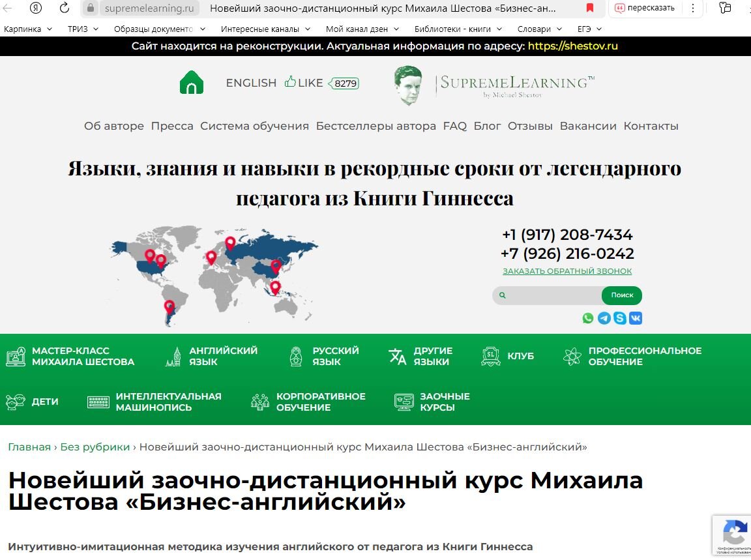The width and height of the screenshot is (751, 560).
Task: Click the master-class icon for Михаила Шестова
Action: (16, 357)
